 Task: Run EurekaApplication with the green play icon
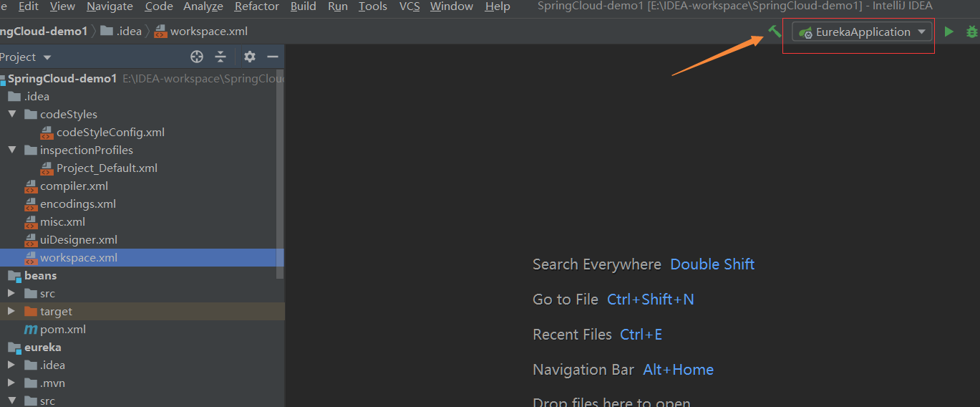[949, 32]
